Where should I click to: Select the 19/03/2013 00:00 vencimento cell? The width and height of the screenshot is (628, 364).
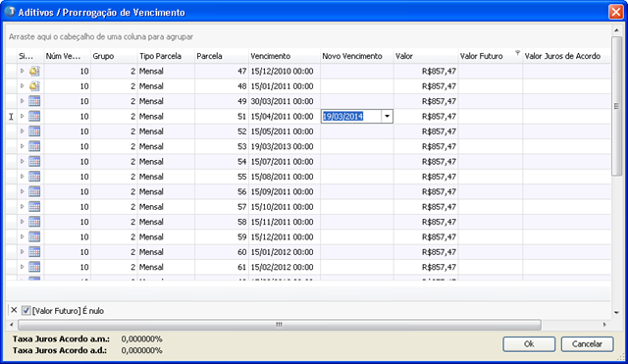coord(285,146)
